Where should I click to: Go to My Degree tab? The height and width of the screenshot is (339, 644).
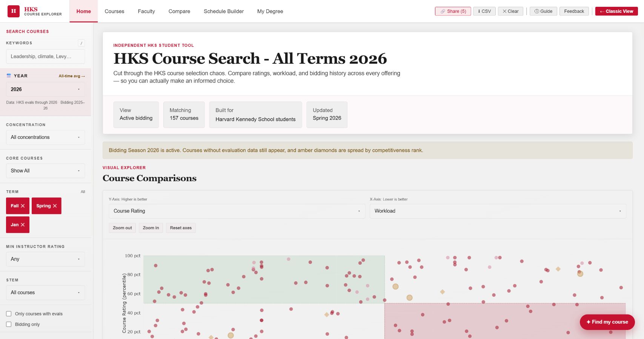(x=270, y=11)
